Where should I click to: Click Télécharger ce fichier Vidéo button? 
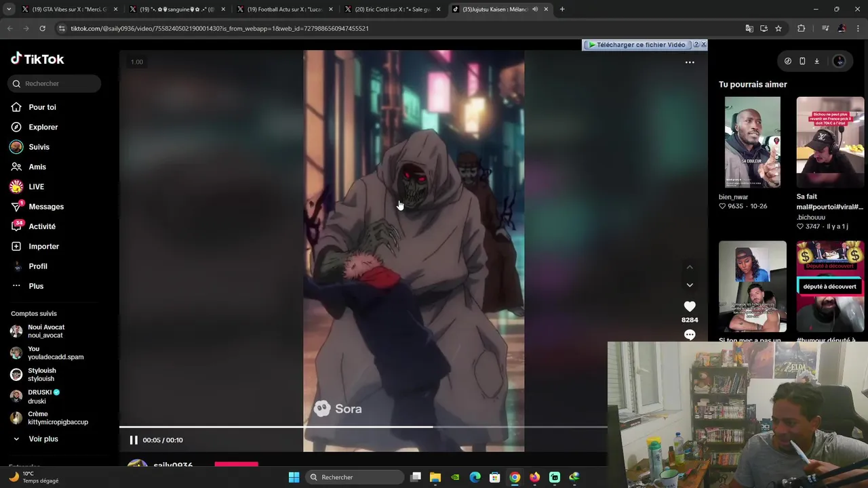coord(637,45)
